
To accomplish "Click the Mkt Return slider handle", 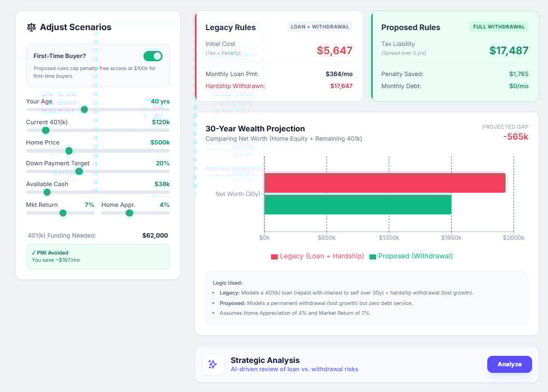I will pos(63,213).
